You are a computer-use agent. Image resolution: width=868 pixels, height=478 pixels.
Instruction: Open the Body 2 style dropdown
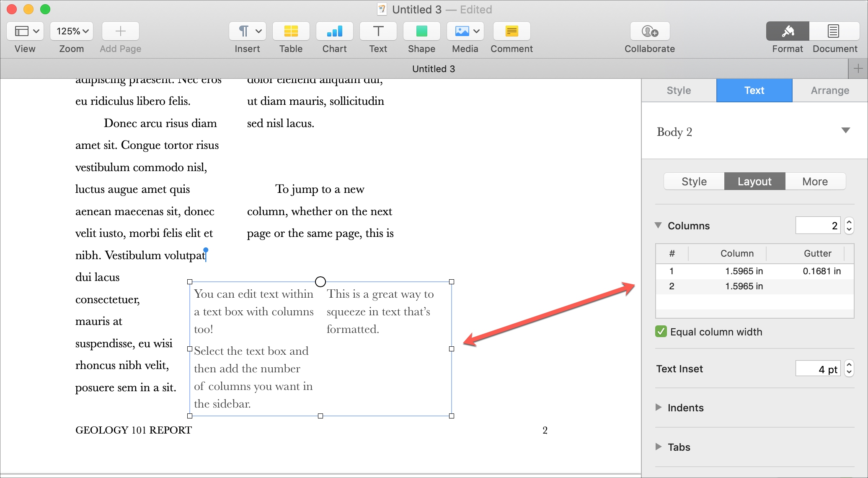pos(846,130)
